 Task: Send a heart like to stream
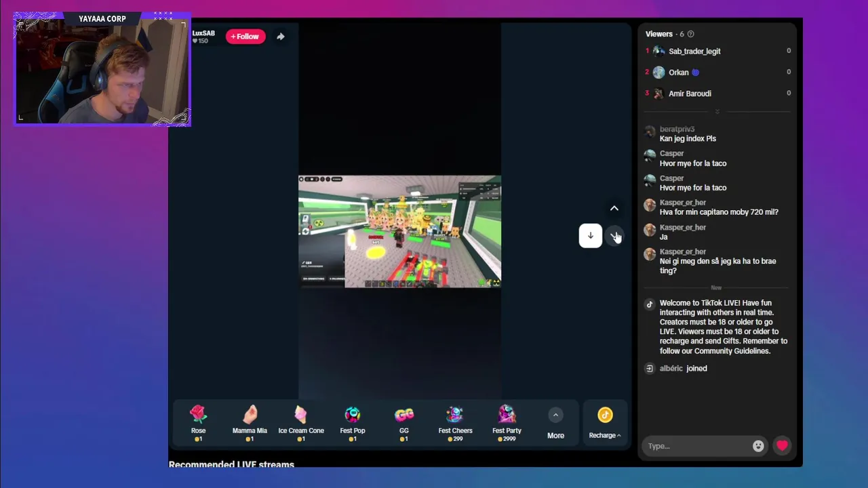pos(782,445)
